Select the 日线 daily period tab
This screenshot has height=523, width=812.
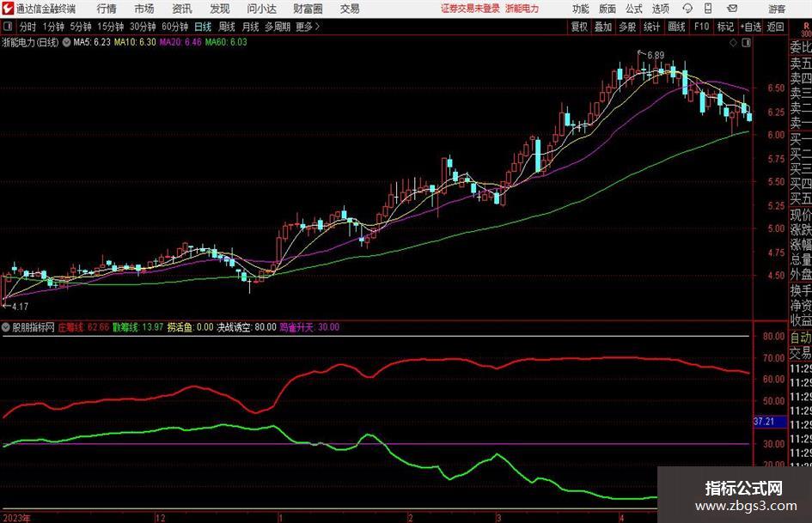[x=203, y=27]
